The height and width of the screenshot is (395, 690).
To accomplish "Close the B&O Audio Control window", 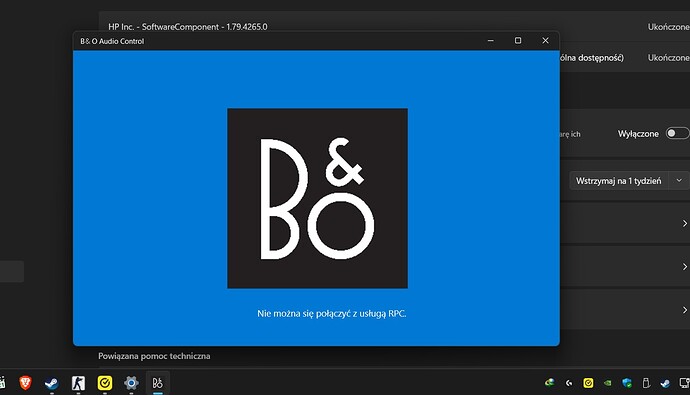I will click(x=545, y=40).
